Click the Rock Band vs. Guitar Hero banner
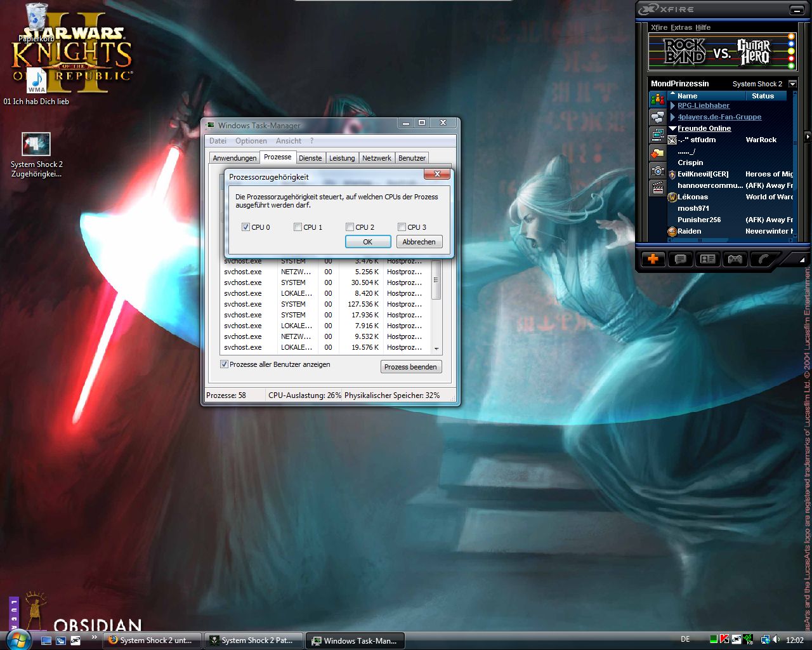Viewport: 812px width, 650px height. pyautogui.click(x=722, y=52)
